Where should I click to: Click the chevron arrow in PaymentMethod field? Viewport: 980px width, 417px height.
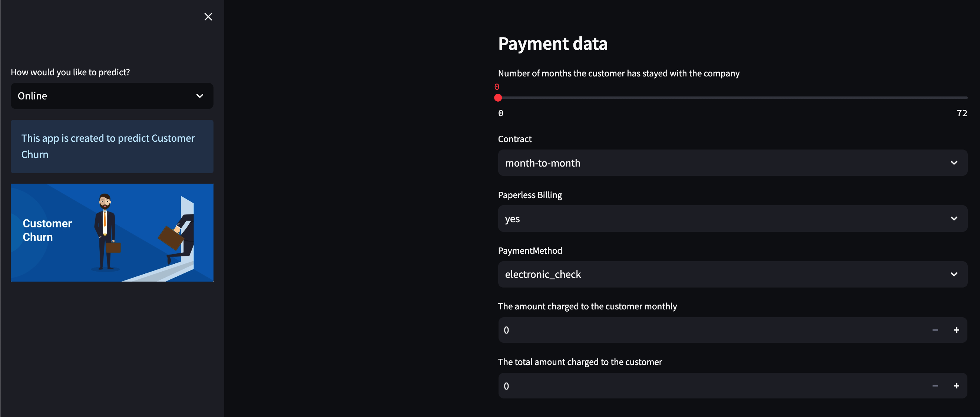[x=954, y=274]
